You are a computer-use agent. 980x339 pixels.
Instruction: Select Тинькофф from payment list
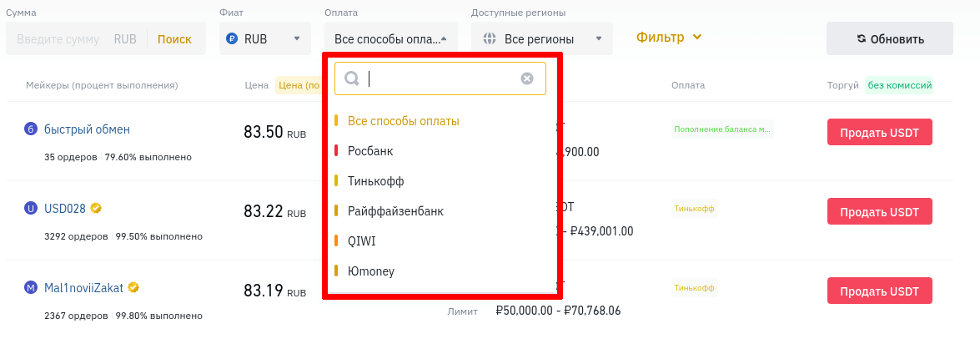375,181
